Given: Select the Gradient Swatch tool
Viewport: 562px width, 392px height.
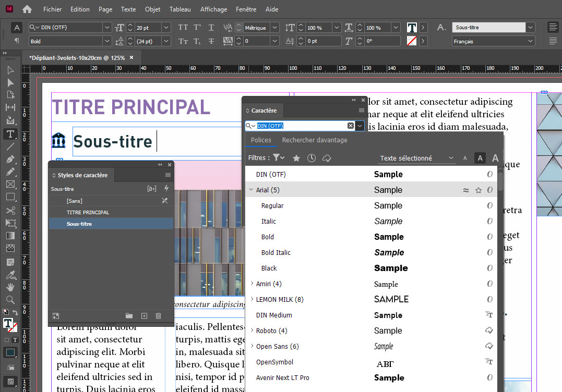Looking at the screenshot, I should pyautogui.click(x=10, y=236).
